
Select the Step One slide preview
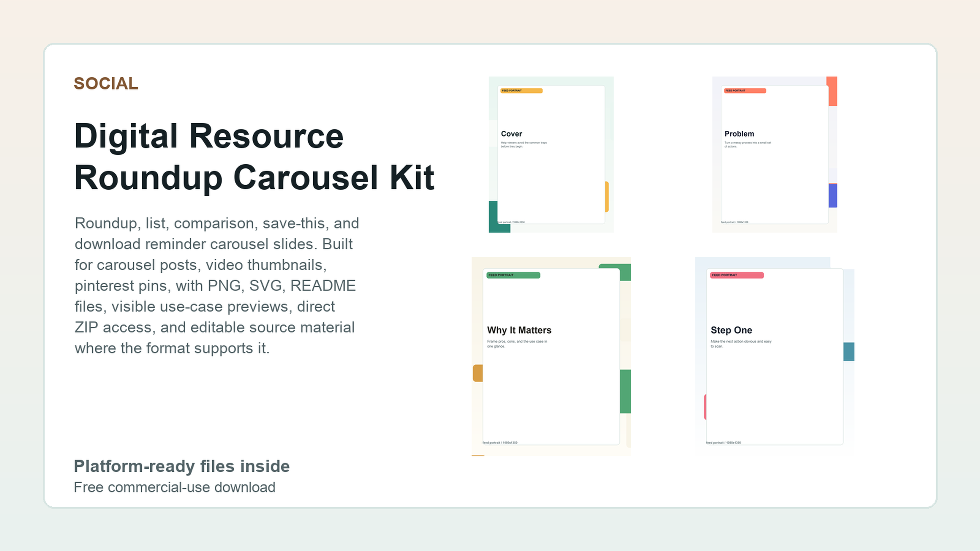coord(775,356)
